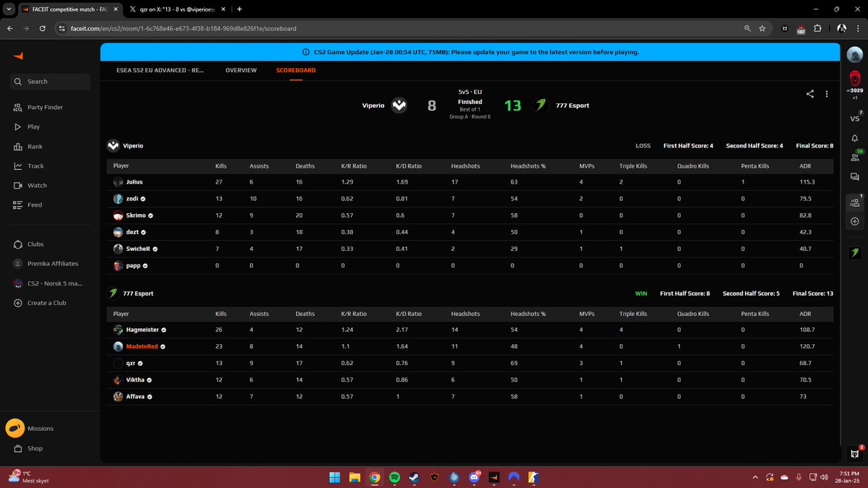Open the chat messages icon in right sidebar
This screenshot has width=868, height=488.
point(854,176)
